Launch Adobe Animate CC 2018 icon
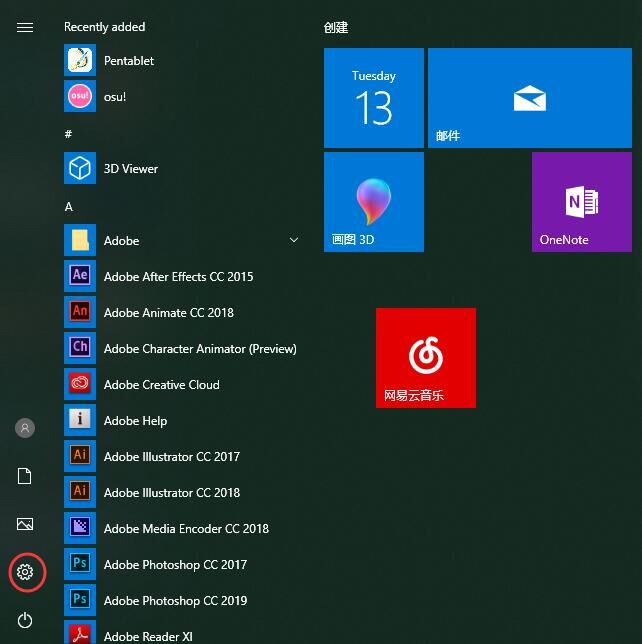Screen dimensions: 642x644 (80, 312)
